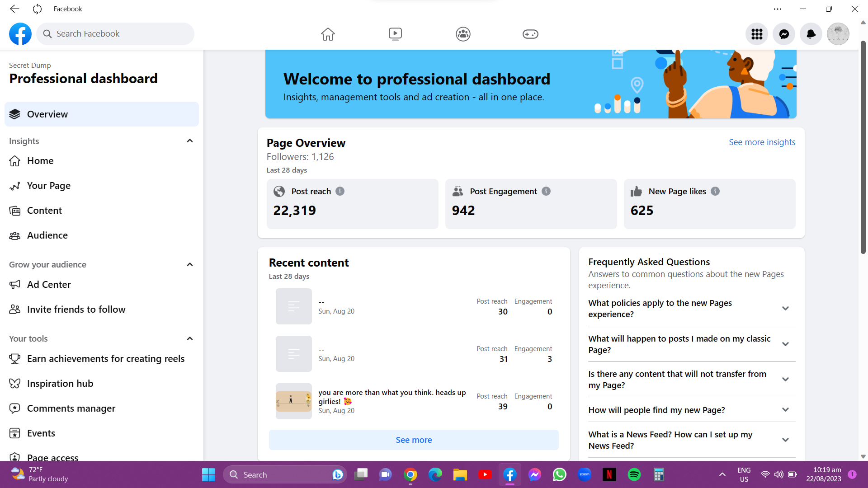Open Invite friends to follow
Image resolution: width=868 pixels, height=488 pixels.
click(102, 310)
